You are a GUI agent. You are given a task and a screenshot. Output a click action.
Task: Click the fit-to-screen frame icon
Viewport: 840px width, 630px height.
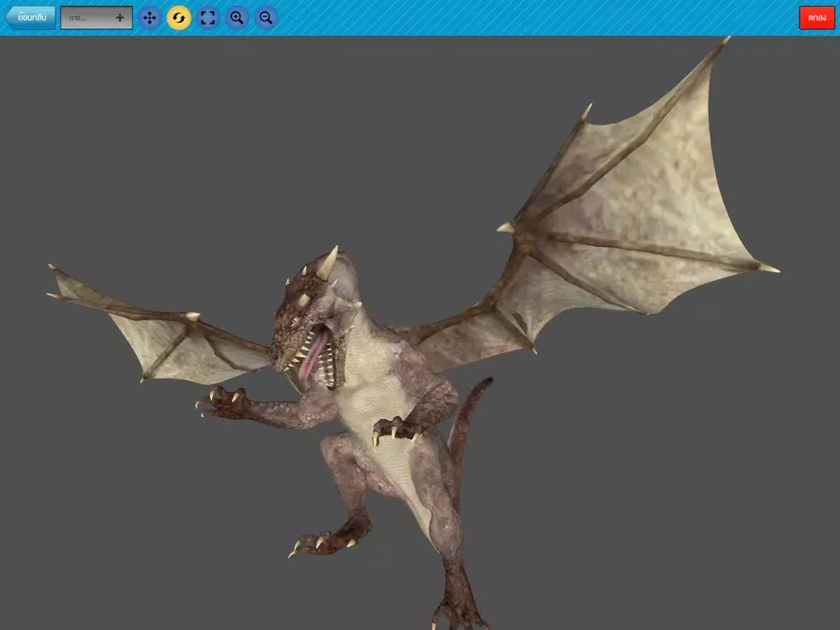(208, 18)
